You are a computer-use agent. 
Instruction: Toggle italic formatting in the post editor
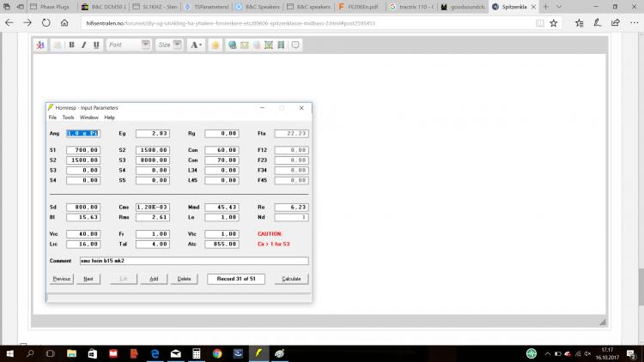[84, 45]
